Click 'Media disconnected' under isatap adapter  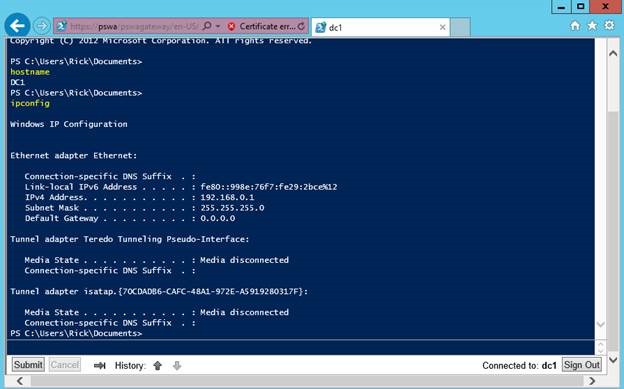tap(244, 313)
